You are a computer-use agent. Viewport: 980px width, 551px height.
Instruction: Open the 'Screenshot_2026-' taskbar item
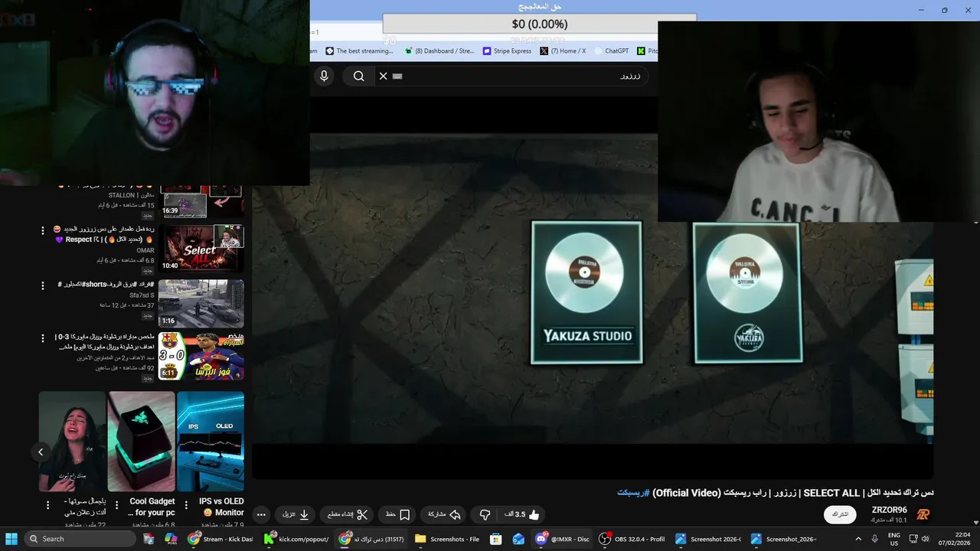[x=784, y=539]
